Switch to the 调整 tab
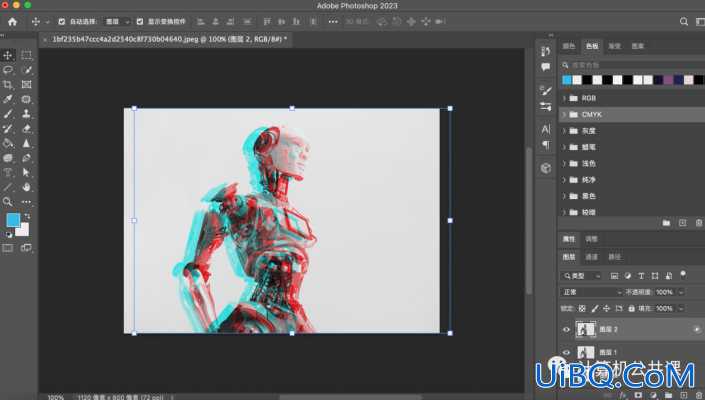 coord(592,239)
